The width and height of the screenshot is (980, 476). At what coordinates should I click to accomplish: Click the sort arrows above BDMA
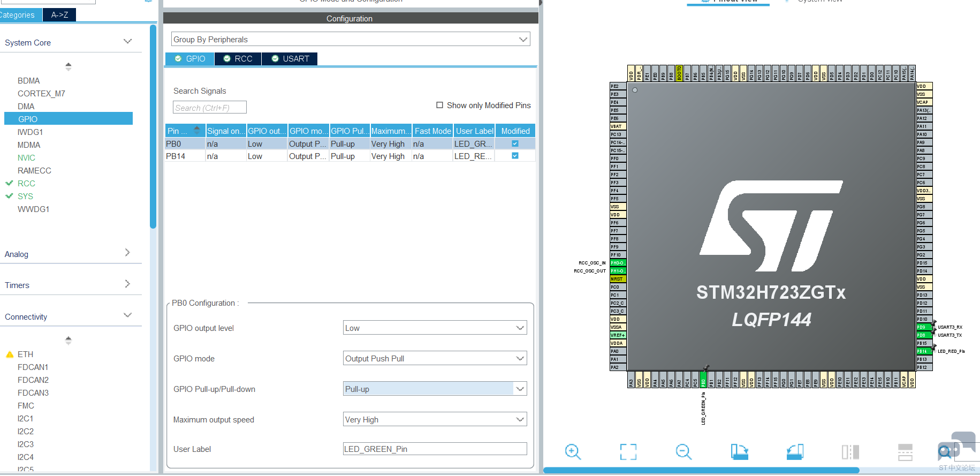click(68, 66)
